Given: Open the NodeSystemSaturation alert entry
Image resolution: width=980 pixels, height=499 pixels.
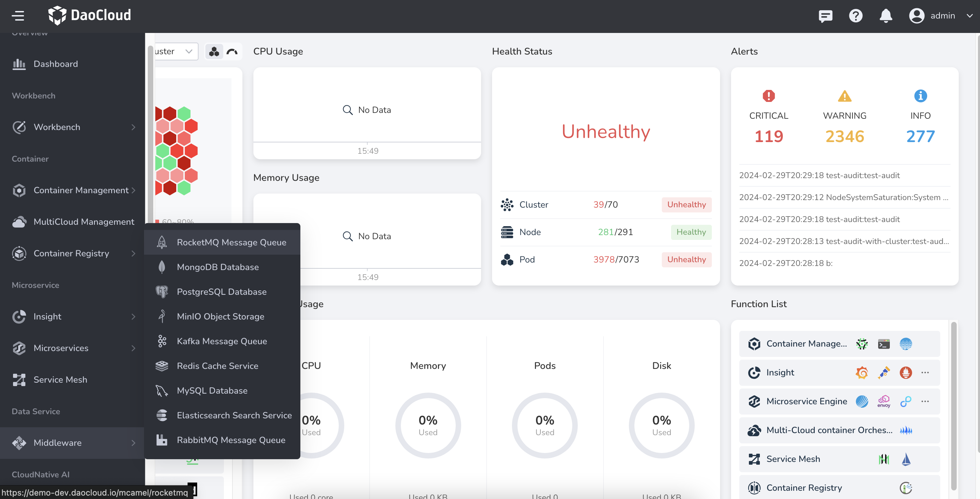Looking at the screenshot, I should pos(843,197).
